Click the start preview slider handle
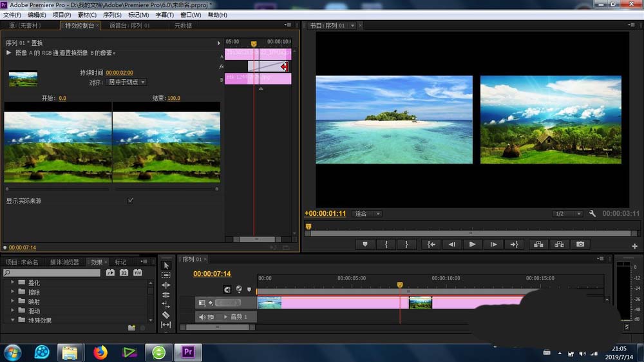The image size is (644, 362). pyautogui.click(x=7, y=189)
